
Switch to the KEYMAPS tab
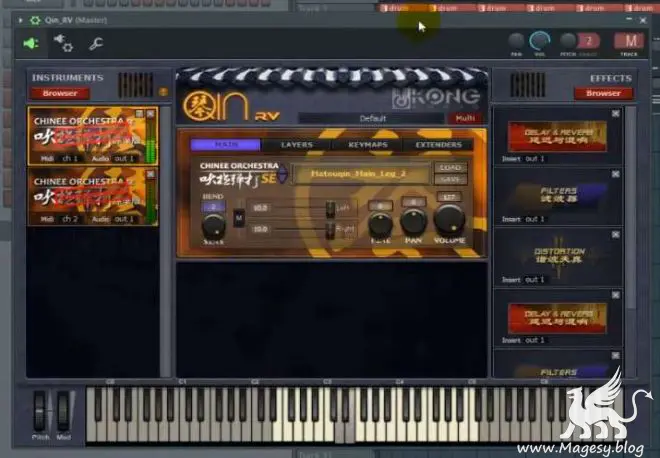[368, 145]
